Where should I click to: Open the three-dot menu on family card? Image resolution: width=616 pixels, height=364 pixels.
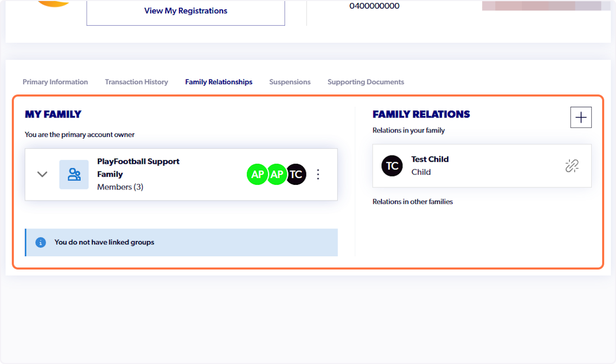(318, 174)
